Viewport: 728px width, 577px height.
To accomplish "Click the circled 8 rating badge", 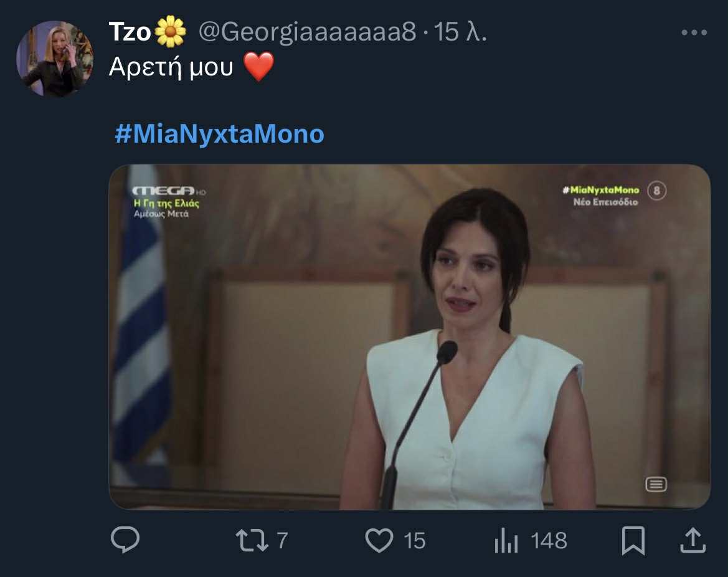I will [657, 191].
